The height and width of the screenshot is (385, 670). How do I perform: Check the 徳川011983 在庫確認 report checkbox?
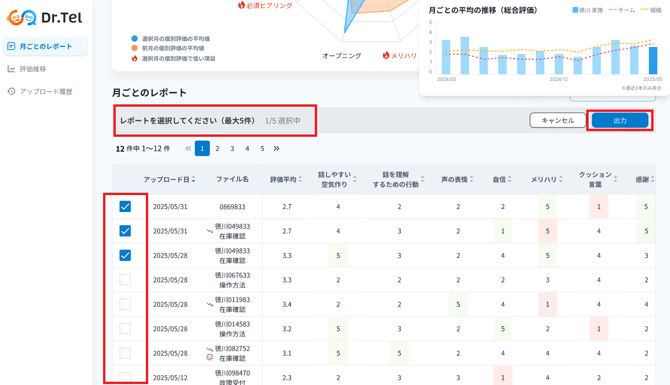click(x=125, y=304)
